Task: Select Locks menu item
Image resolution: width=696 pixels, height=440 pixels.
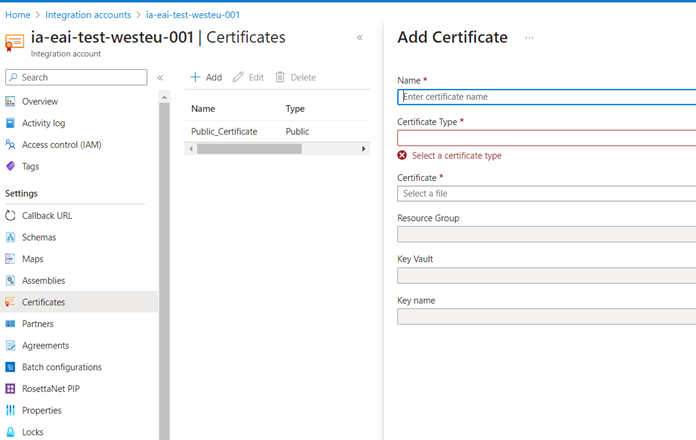Action: pos(33,432)
